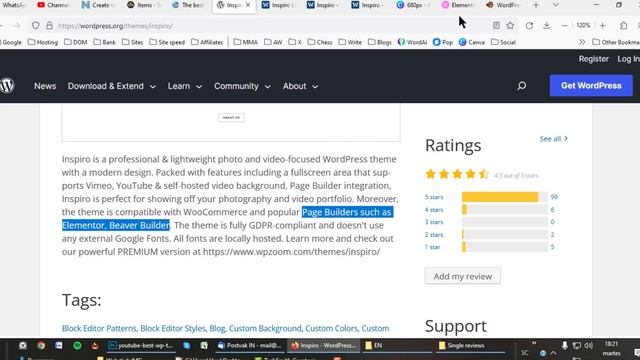Click the Register link

(x=593, y=59)
